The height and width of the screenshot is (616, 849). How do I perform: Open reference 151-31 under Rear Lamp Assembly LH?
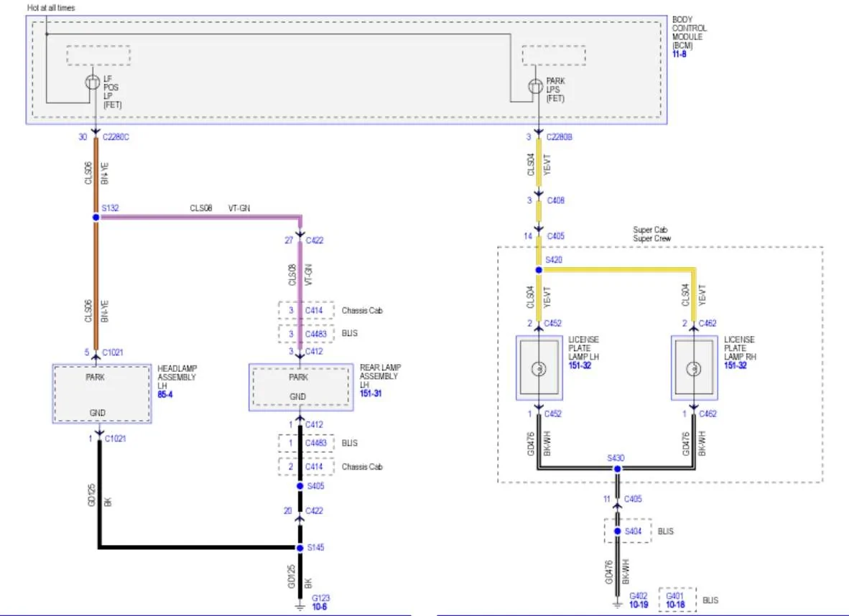coord(371,393)
